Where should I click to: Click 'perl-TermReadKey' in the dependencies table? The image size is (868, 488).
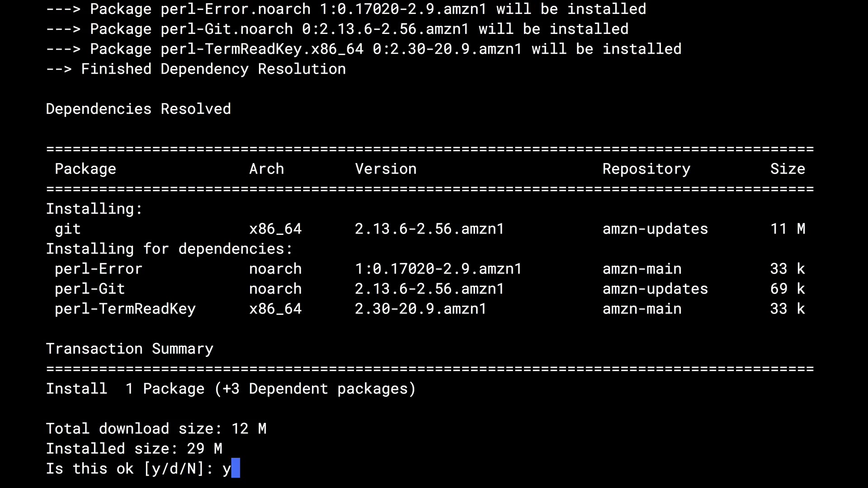(x=125, y=309)
